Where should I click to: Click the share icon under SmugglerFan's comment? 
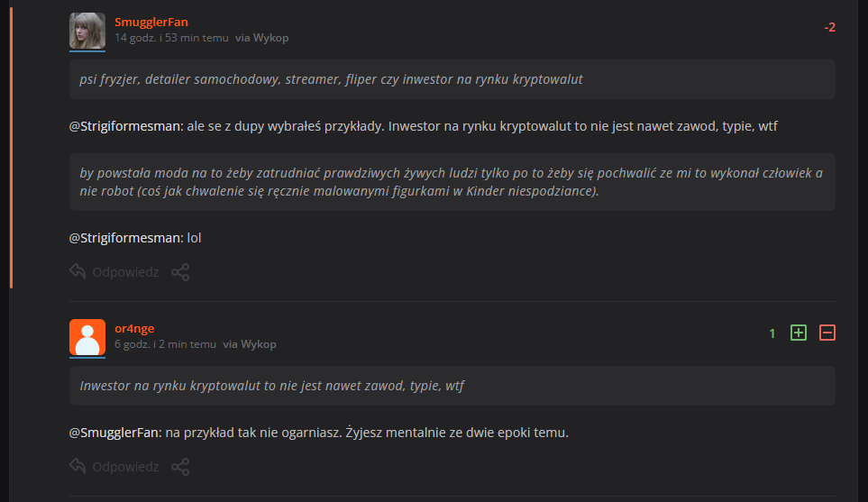tap(180, 271)
